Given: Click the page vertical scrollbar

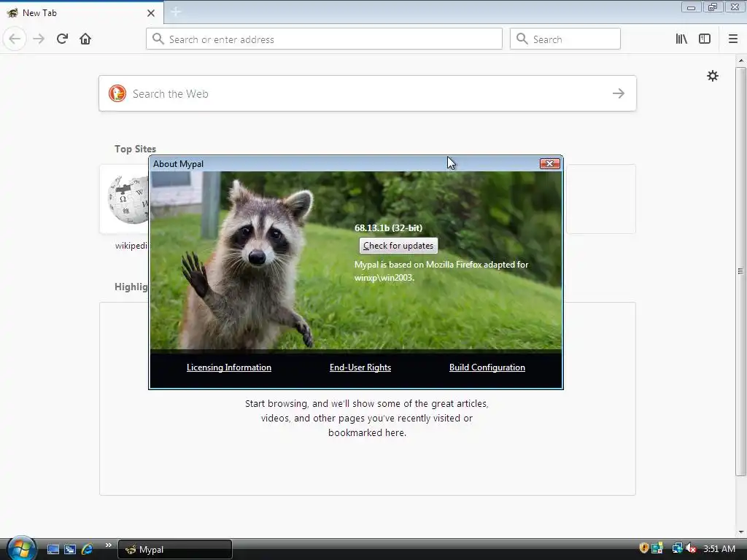Looking at the screenshot, I should coord(740,271).
